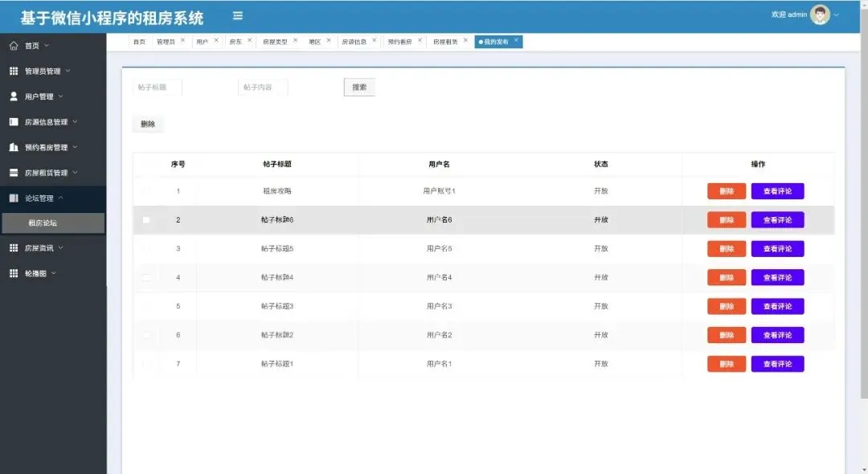The height and width of the screenshot is (474, 868).
Task: Switch to the 管理员 tab
Action: (166, 42)
